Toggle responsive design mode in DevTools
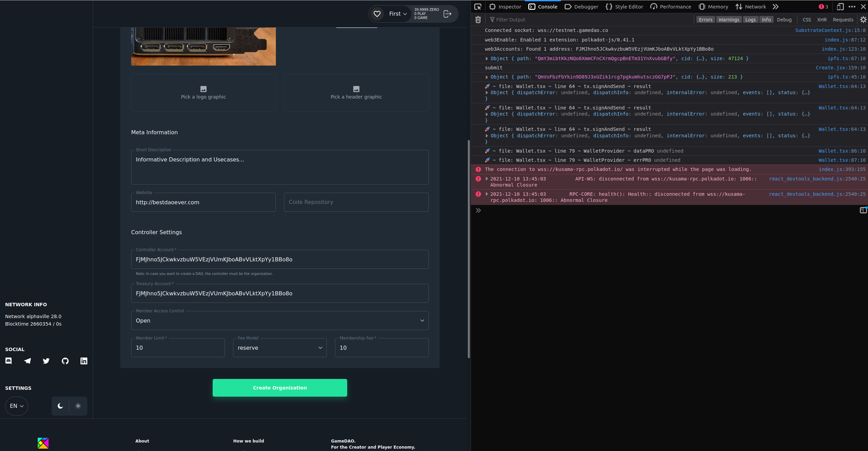This screenshot has width=868, height=451. click(x=840, y=6)
